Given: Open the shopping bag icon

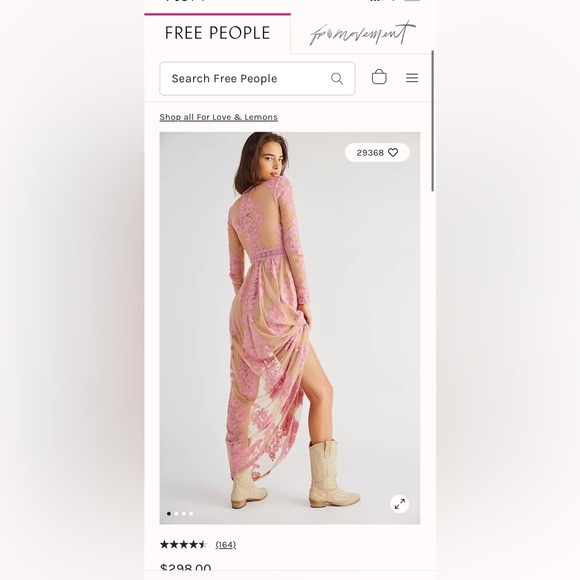Looking at the screenshot, I should pos(379,77).
